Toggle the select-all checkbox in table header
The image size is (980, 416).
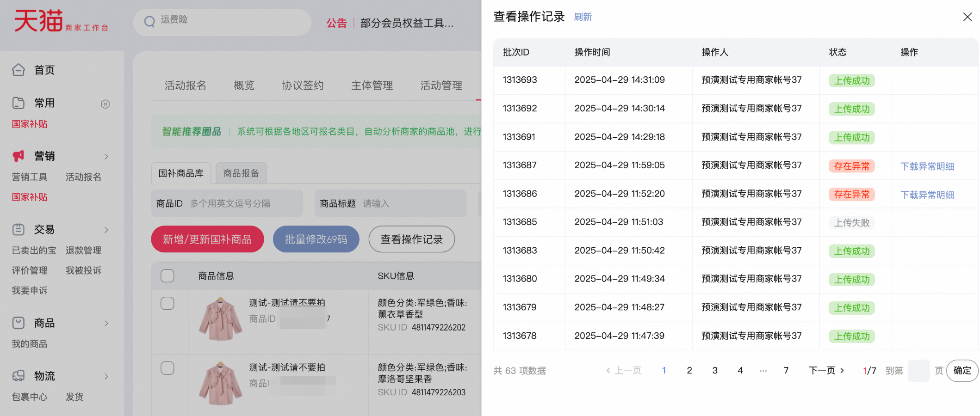167,276
